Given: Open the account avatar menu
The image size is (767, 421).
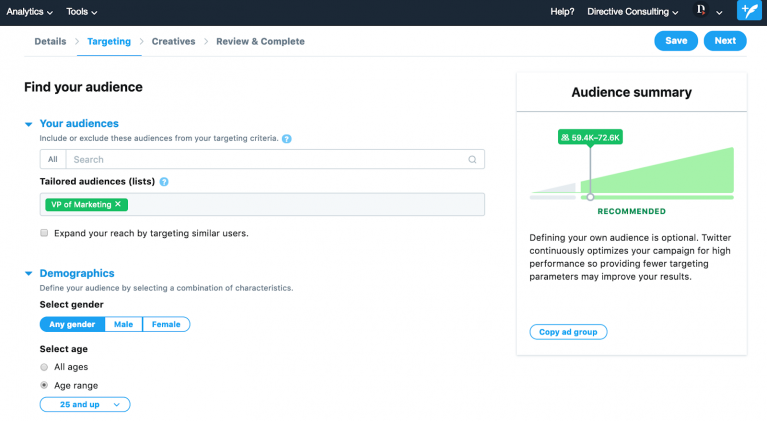Looking at the screenshot, I should (702, 12).
